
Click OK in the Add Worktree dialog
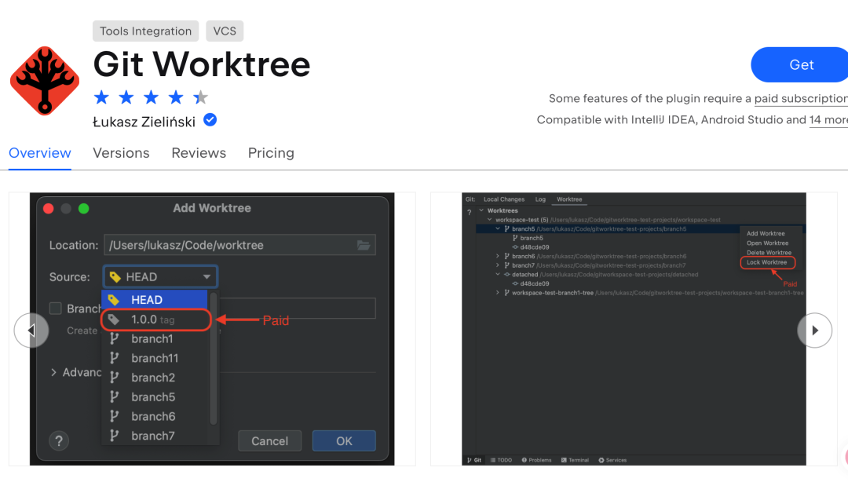click(x=344, y=440)
